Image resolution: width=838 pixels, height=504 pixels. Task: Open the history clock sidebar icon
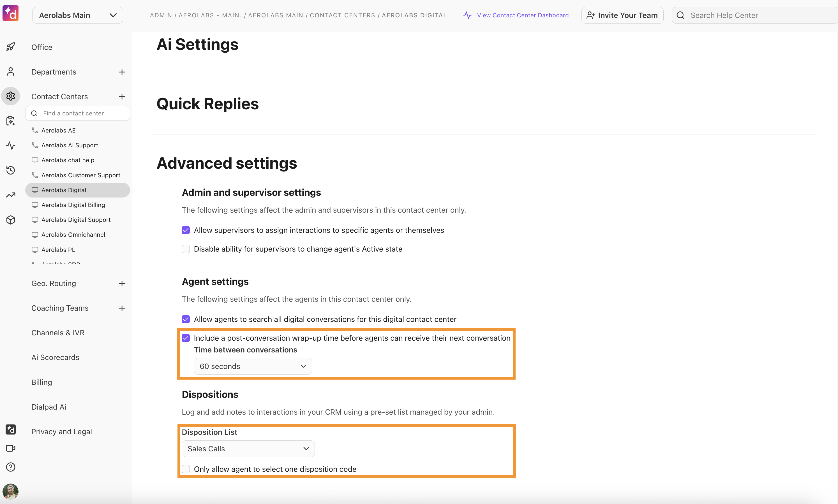(11, 170)
